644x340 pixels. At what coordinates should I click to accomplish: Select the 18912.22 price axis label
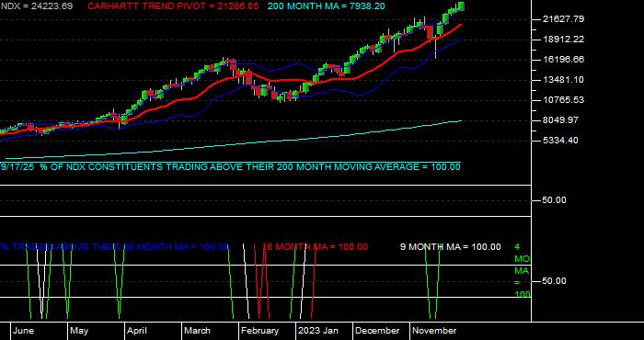[x=563, y=39]
